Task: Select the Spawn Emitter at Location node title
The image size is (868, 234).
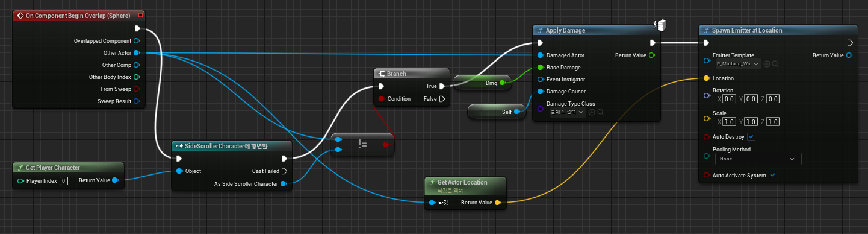Action: pos(747,30)
